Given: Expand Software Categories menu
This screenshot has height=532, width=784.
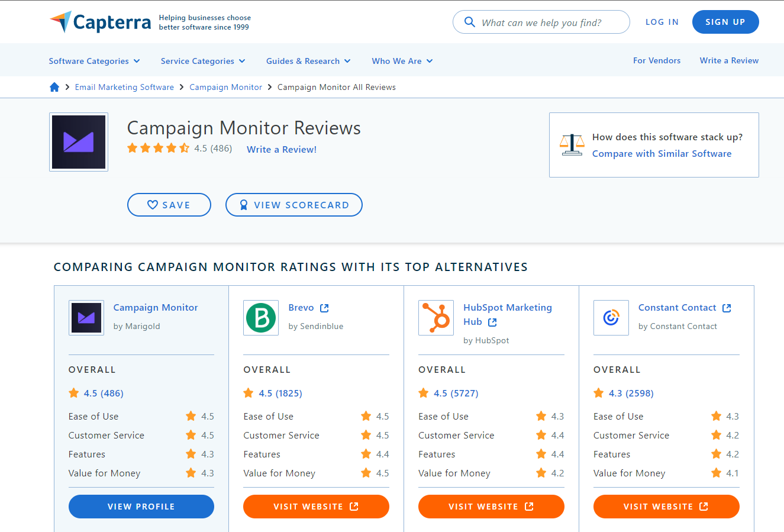Looking at the screenshot, I should (95, 61).
